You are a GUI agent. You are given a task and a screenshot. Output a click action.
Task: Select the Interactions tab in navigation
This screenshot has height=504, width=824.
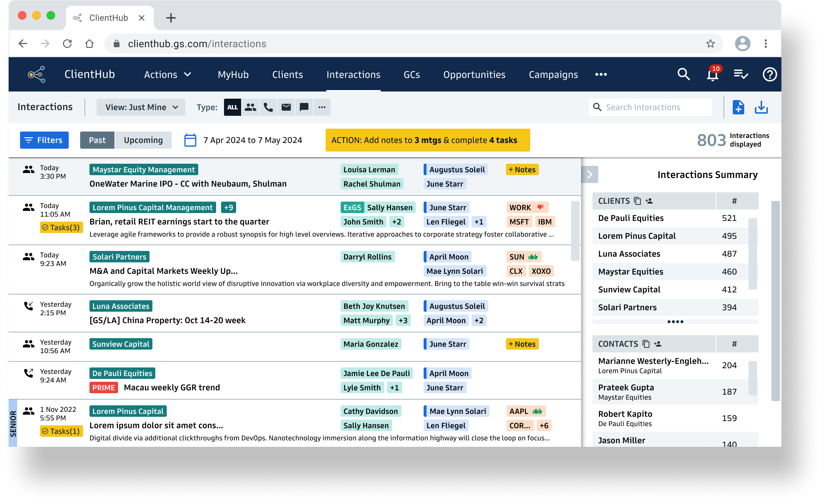353,74
